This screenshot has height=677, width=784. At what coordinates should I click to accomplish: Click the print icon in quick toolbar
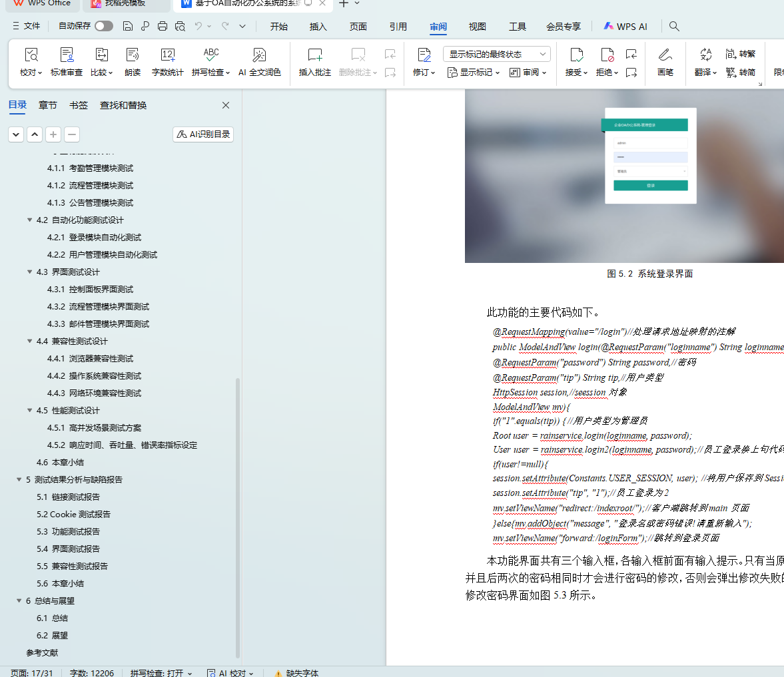163,26
